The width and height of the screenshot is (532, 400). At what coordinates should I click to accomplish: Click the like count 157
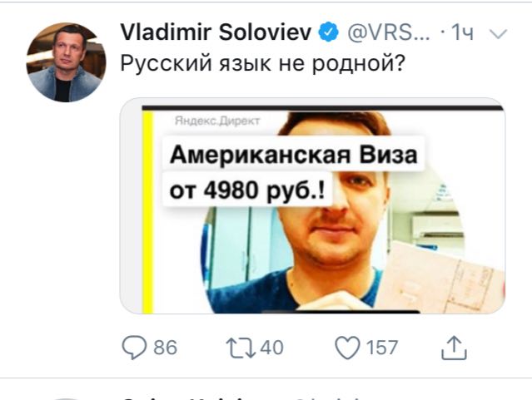pos(381,348)
